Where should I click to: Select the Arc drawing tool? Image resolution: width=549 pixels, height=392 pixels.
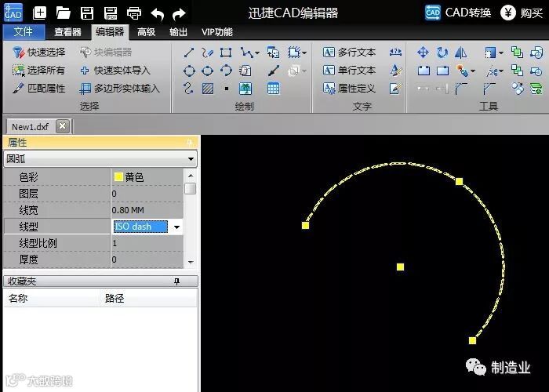[226, 71]
